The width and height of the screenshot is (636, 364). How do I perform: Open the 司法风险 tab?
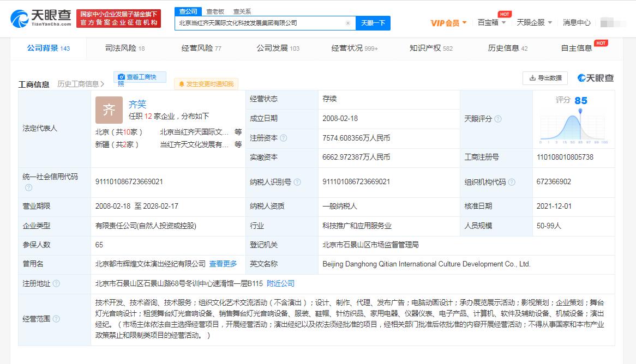(x=124, y=48)
